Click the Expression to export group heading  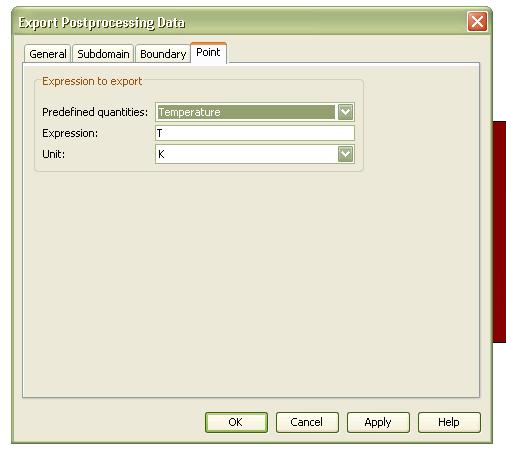(x=92, y=81)
